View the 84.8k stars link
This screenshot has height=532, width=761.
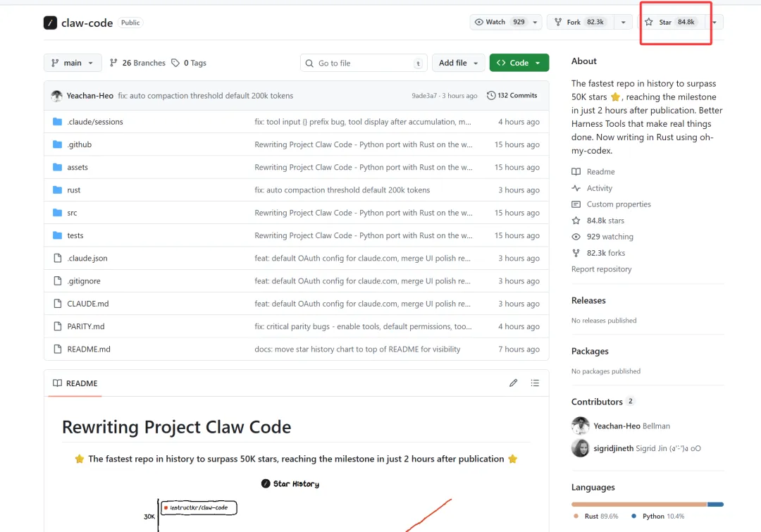pyautogui.click(x=598, y=221)
